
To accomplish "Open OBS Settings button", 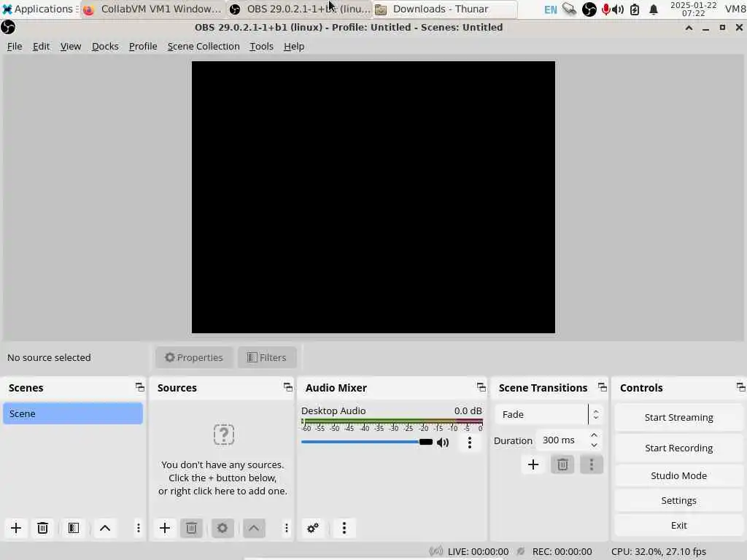I will (679, 500).
